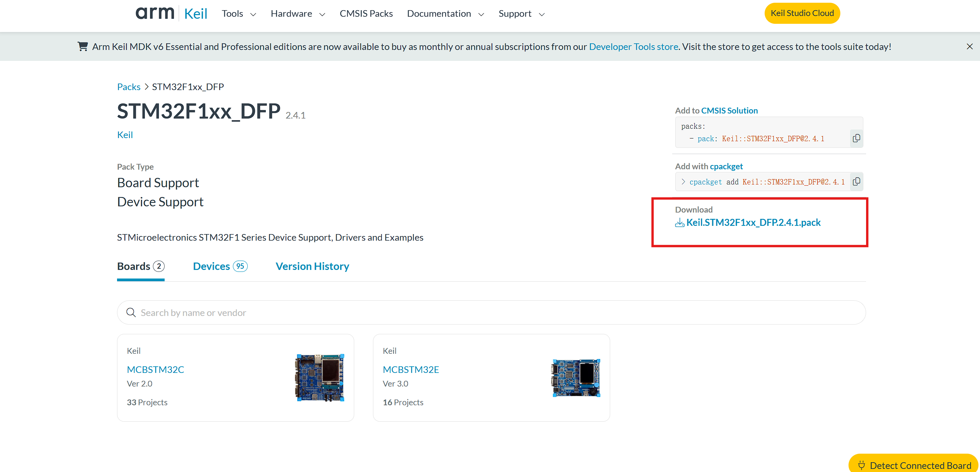Screen dimensions: 980x472
Task: Switch to the Devices tab
Action: click(220, 266)
